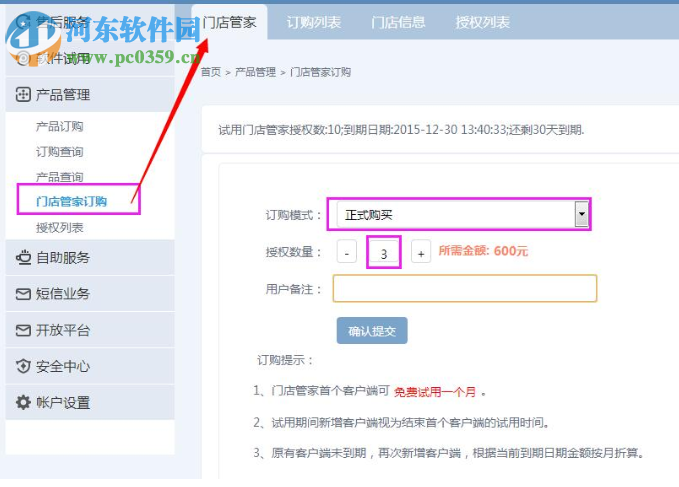Switch to the 授权列表 tab
Image resolution: width=679 pixels, height=487 pixels.
[482, 22]
